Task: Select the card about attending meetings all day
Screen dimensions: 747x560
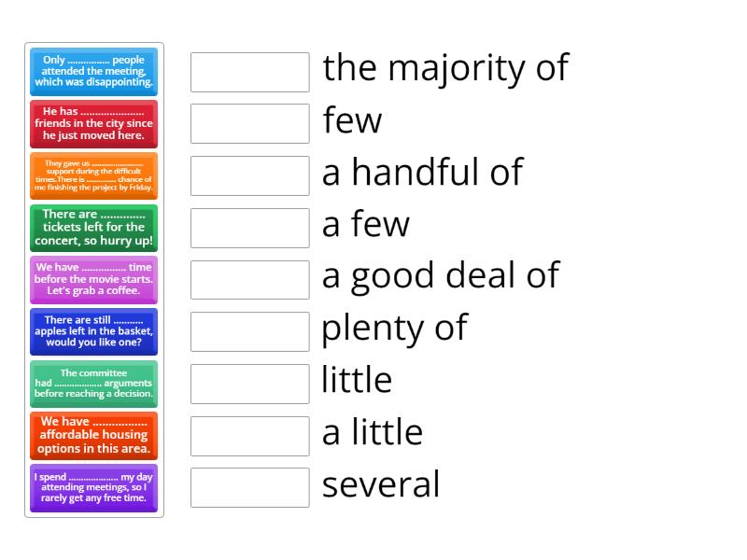Action: coord(93,487)
